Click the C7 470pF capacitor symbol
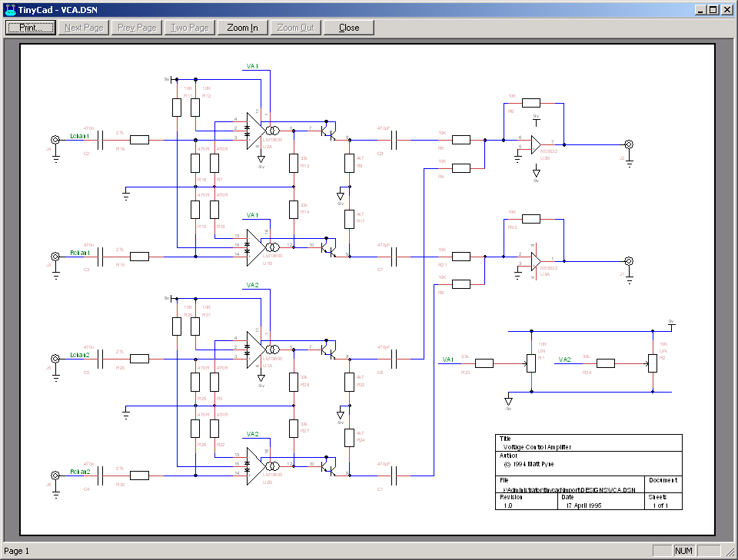 (x=394, y=257)
